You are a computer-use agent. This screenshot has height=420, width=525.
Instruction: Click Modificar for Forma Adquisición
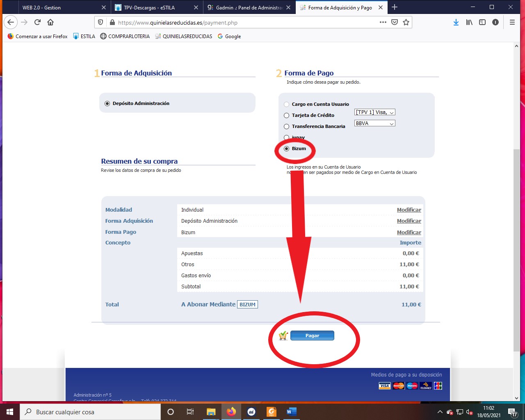click(409, 221)
